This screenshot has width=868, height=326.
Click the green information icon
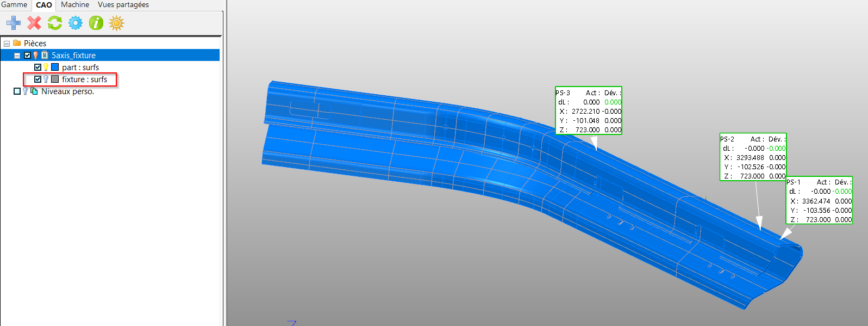pyautogui.click(x=96, y=23)
